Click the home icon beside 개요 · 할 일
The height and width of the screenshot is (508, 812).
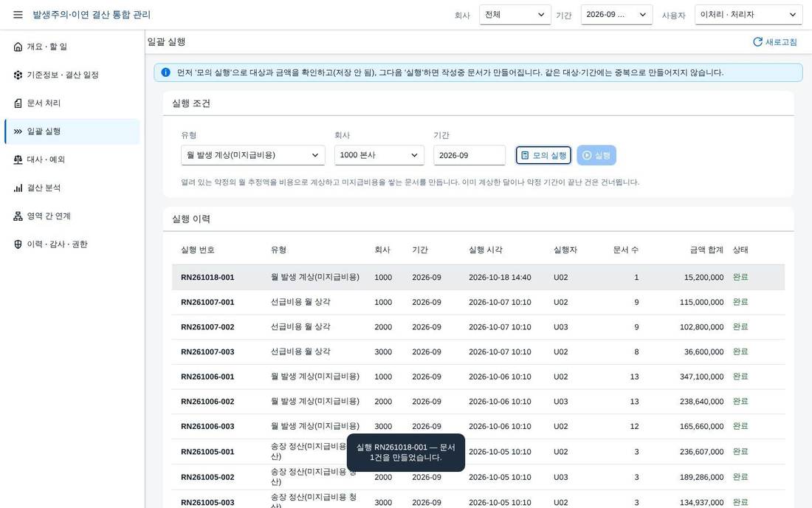[x=18, y=47]
